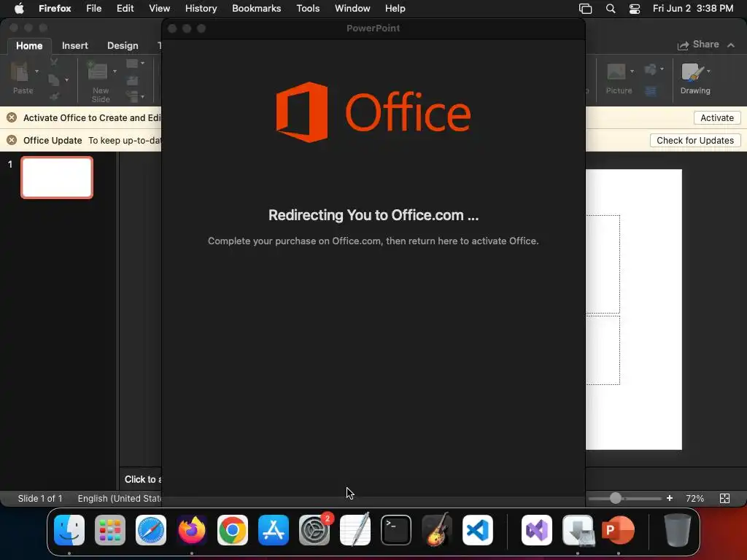The width and height of the screenshot is (747, 560).
Task: Switch to PowerPoint Design tab
Action: tap(123, 46)
